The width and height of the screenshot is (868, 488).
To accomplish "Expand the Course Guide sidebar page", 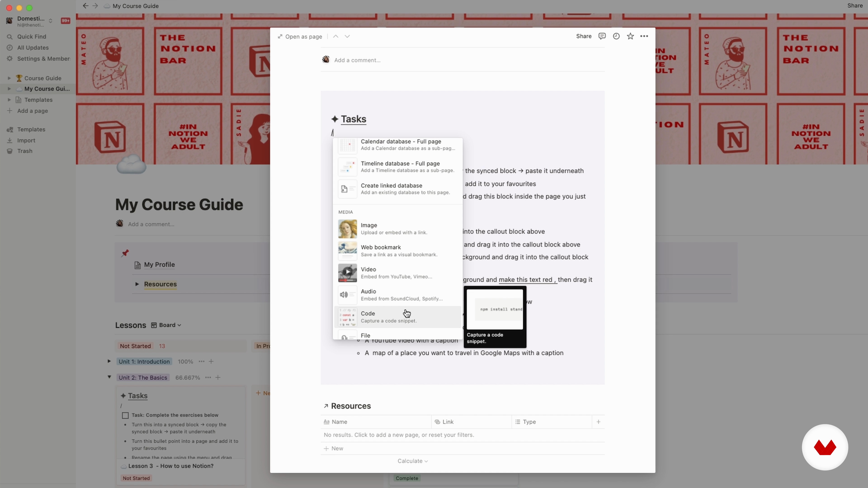I will (x=9, y=78).
